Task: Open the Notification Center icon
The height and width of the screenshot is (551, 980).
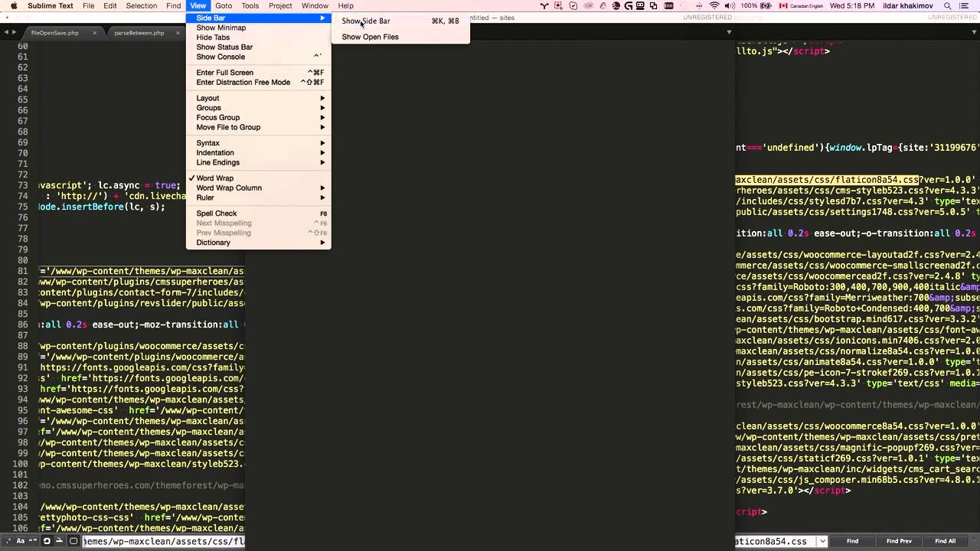Action: (x=964, y=5)
